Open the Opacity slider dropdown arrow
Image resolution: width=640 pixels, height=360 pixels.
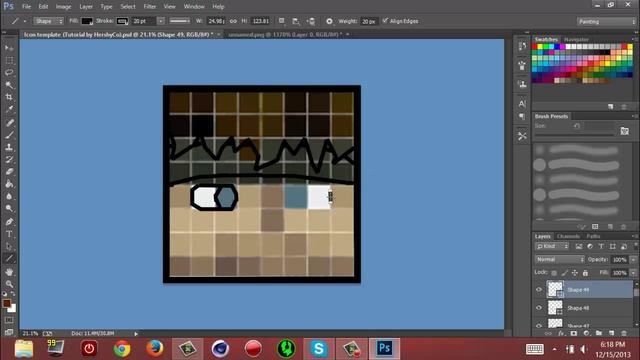(633, 260)
